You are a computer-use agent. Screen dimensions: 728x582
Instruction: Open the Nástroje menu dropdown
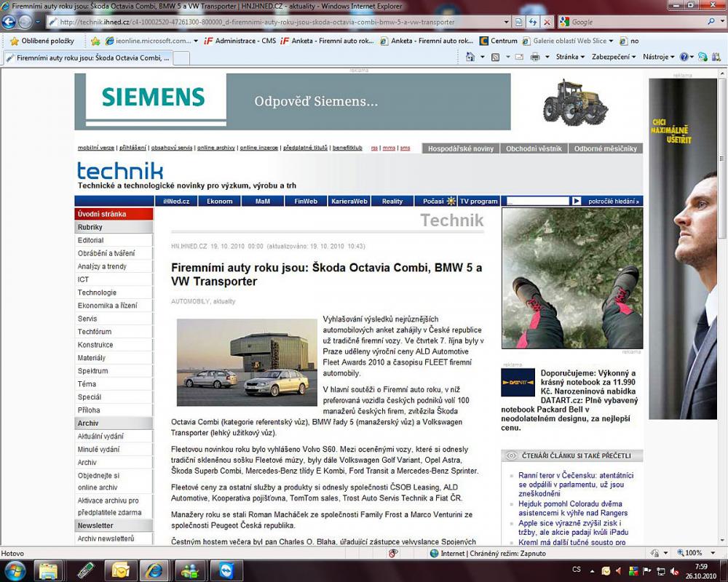click(x=659, y=57)
